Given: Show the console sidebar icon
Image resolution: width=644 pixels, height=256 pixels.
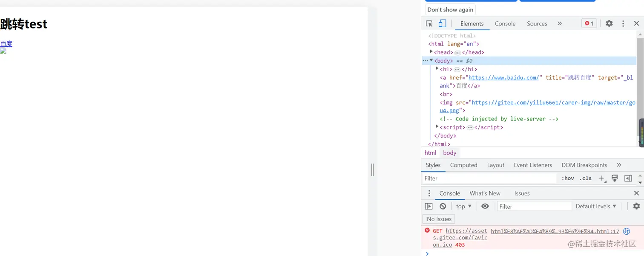Looking at the screenshot, I should pyautogui.click(x=429, y=206).
